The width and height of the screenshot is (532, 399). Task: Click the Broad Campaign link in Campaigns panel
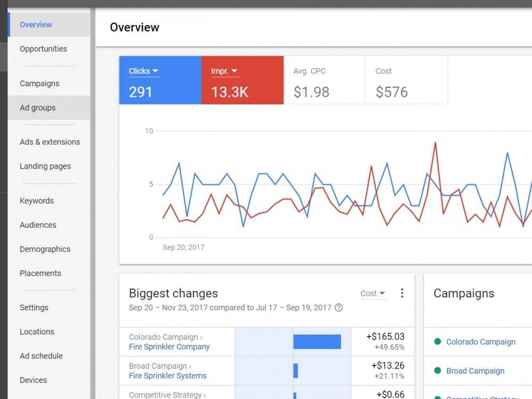(475, 371)
